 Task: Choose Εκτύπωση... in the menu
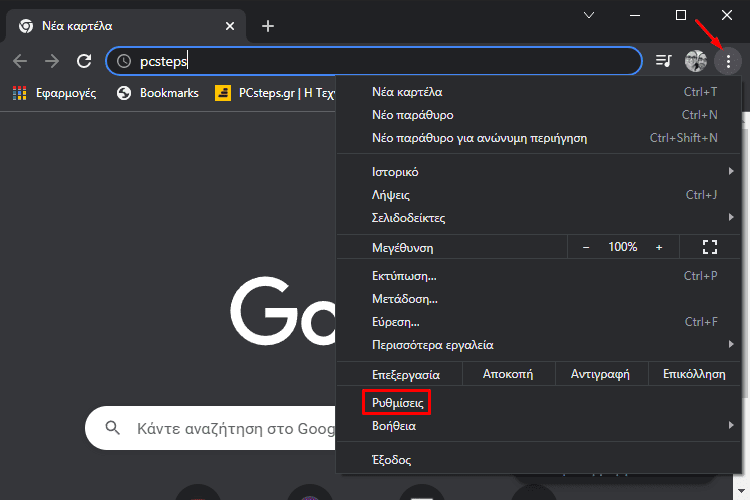(x=539, y=276)
